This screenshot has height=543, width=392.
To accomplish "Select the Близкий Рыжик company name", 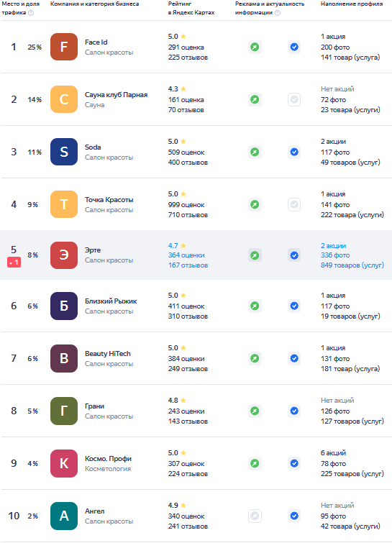I will [x=111, y=301].
